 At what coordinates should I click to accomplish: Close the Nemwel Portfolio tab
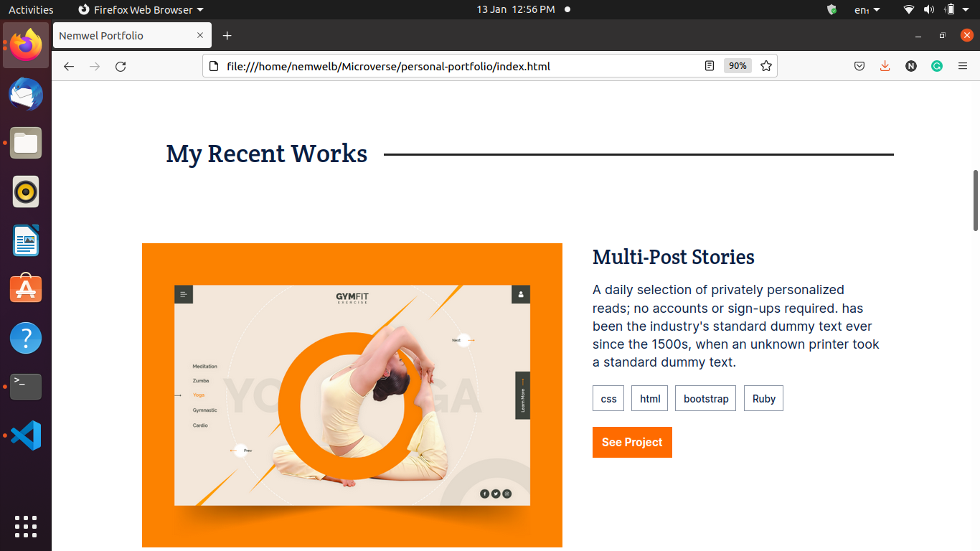(200, 35)
